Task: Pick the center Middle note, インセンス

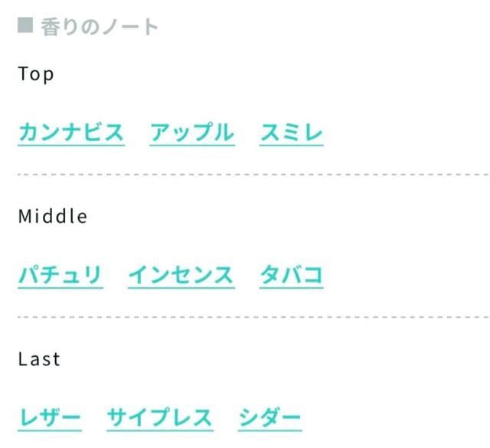Action: coord(181,276)
